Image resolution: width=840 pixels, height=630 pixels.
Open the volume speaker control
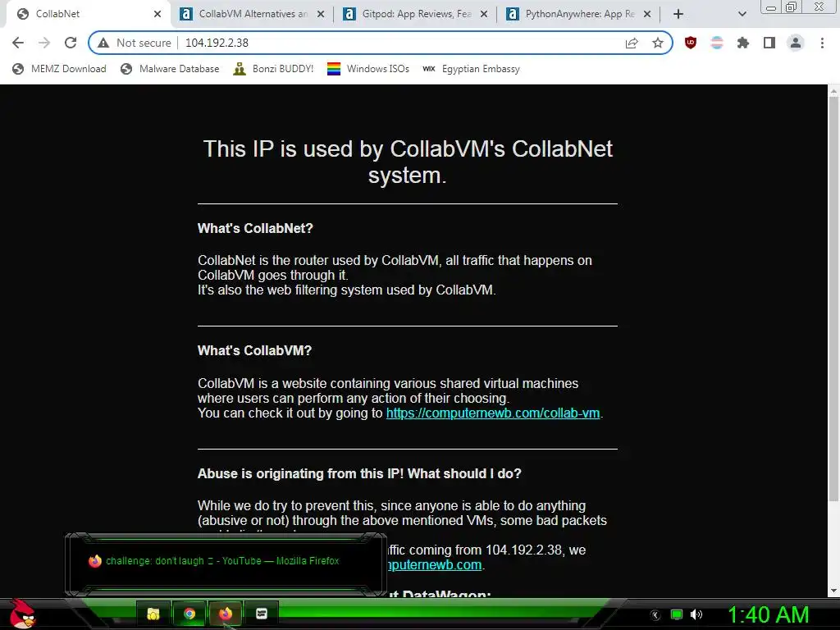[696, 614]
